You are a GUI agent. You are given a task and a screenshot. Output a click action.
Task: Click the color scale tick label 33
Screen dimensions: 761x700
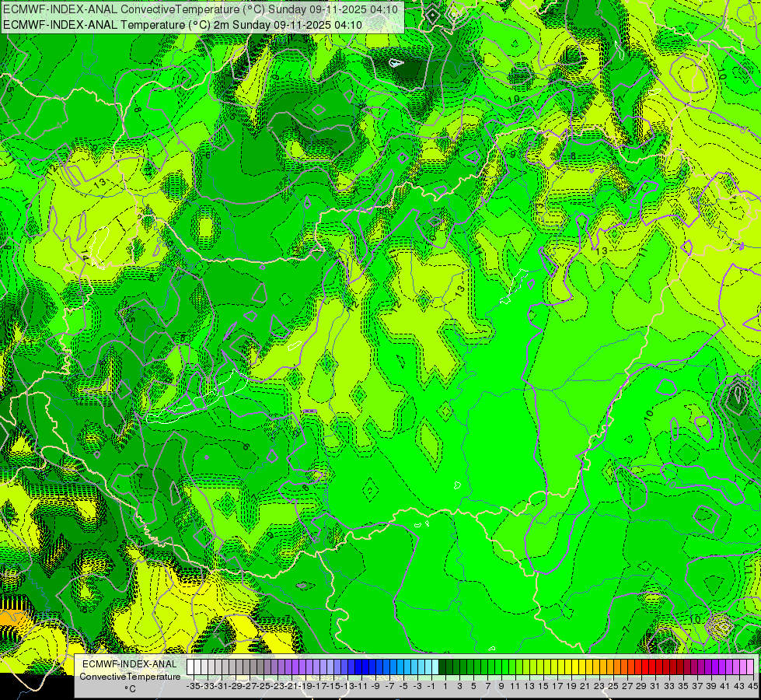(x=669, y=687)
